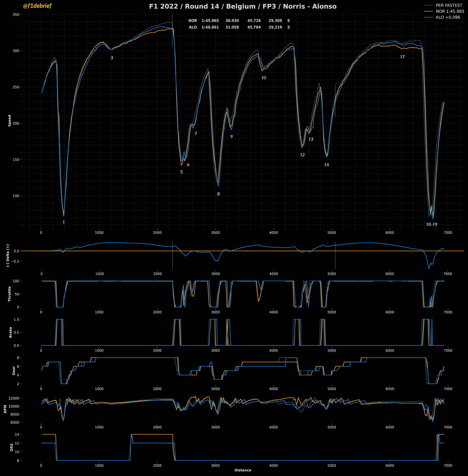Click the orange NOR legend line swatch
The height and width of the screenshot is (476, 468).
point(429,11)
